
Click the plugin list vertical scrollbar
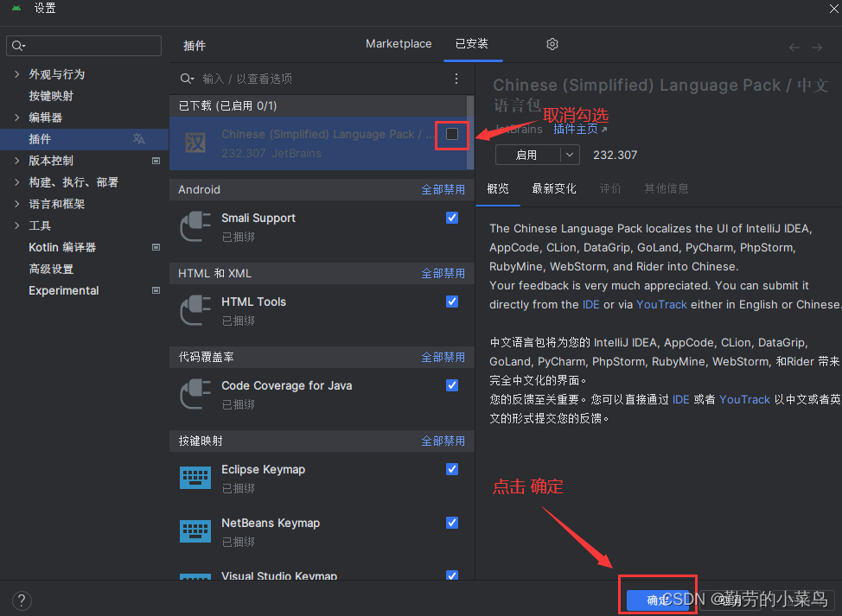(x=470, y=132)
